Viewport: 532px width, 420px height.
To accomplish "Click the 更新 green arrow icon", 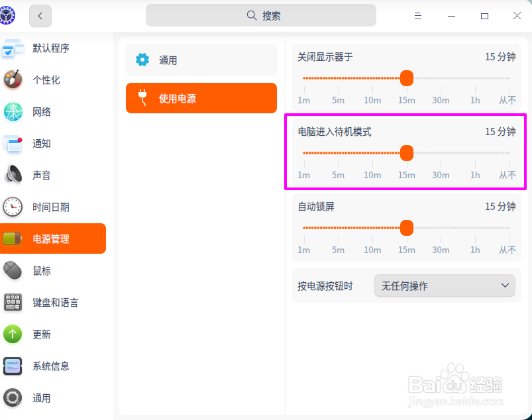I will point(13,334).
